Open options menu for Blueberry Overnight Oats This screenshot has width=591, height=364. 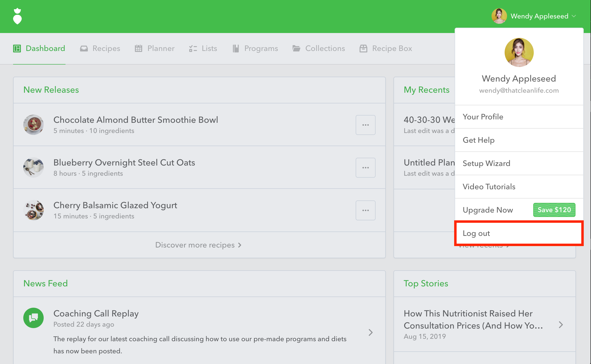(365, 168)
